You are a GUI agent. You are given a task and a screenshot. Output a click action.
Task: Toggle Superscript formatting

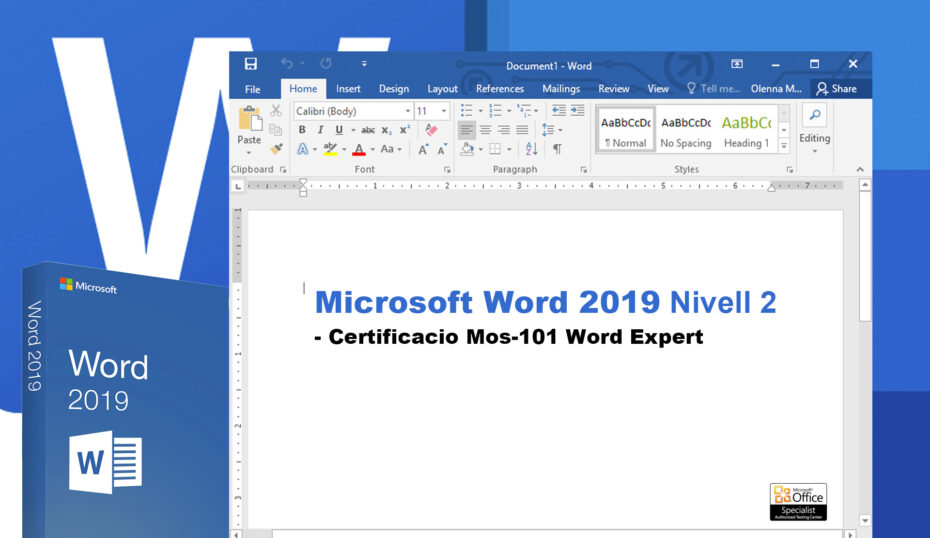[x=405, y=129]
